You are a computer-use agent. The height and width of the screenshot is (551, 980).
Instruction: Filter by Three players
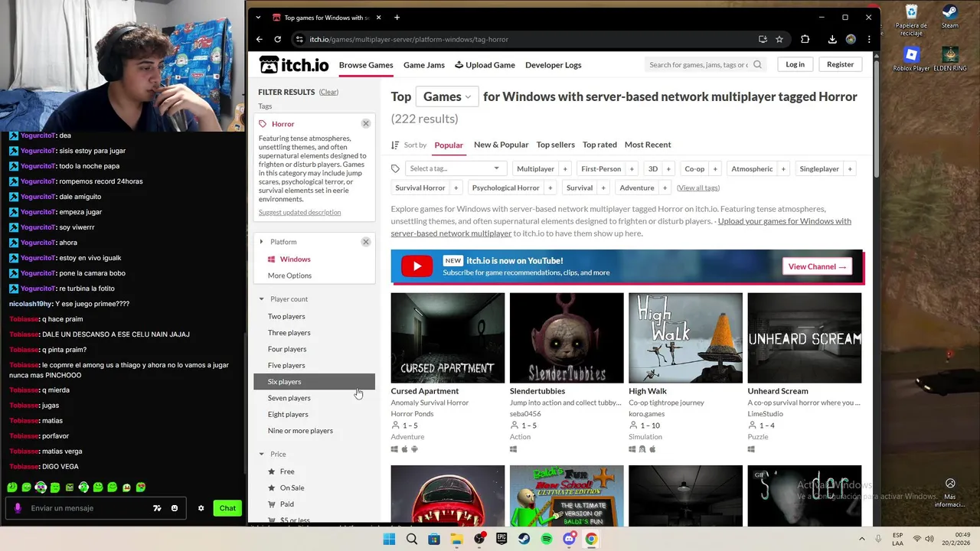[x=289, y=333]
